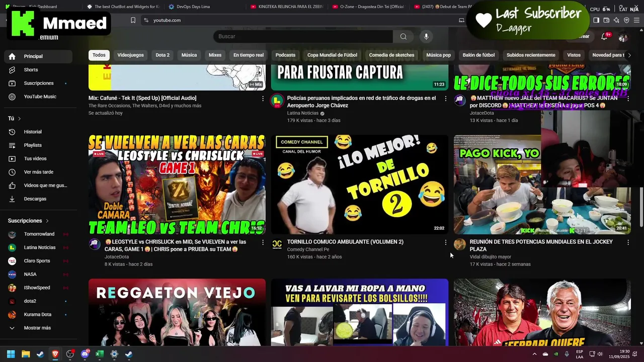This screenshot has width=644, height=362.
Task: Select Copa Mundial de Fútbol chip
Action: pyautogui.click(x=332, y=55)
